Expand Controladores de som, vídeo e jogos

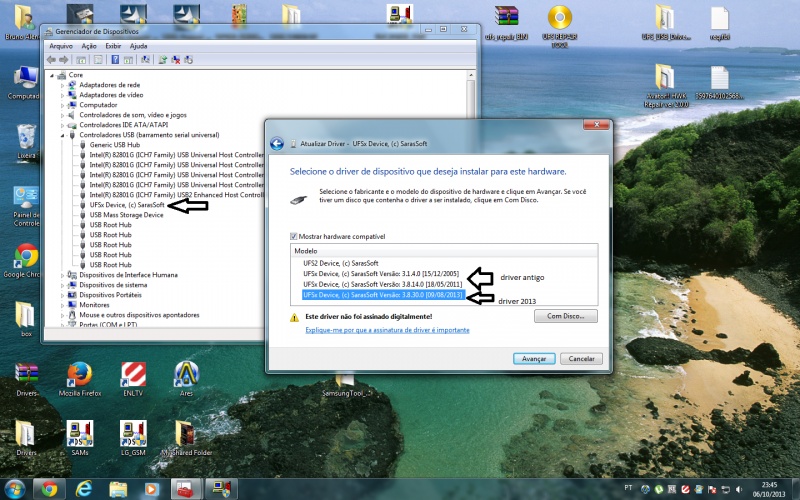click(63, 115)
